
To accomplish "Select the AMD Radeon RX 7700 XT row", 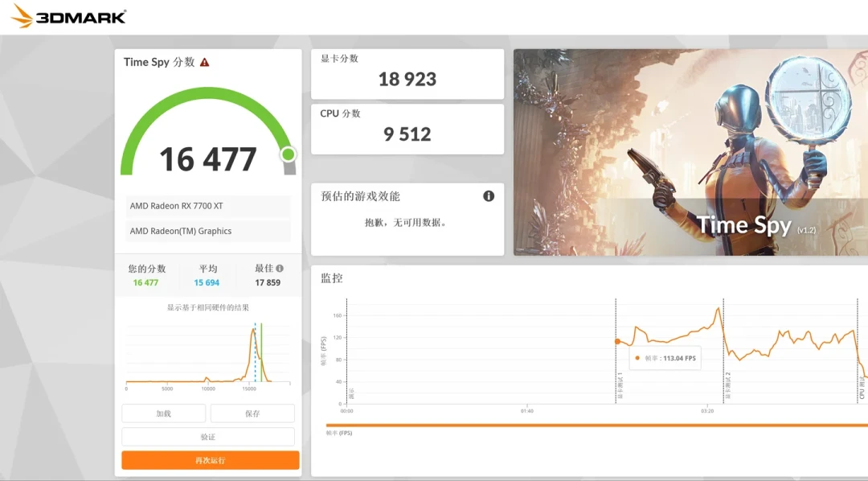I will point(208,206).
